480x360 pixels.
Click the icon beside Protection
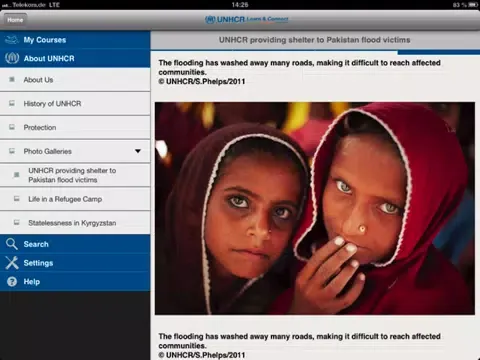point(12,127)
